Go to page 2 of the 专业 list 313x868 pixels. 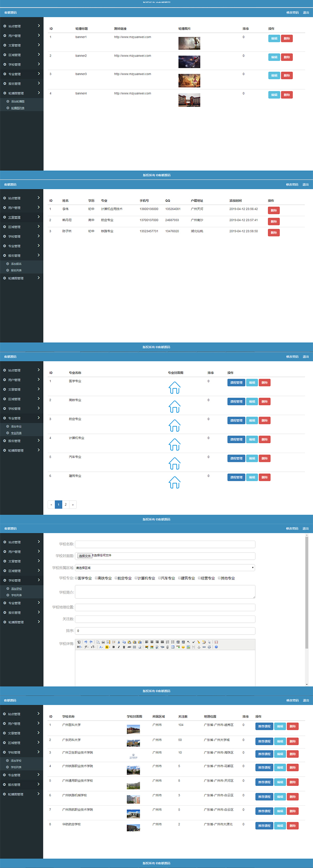(x=65, y=504)
